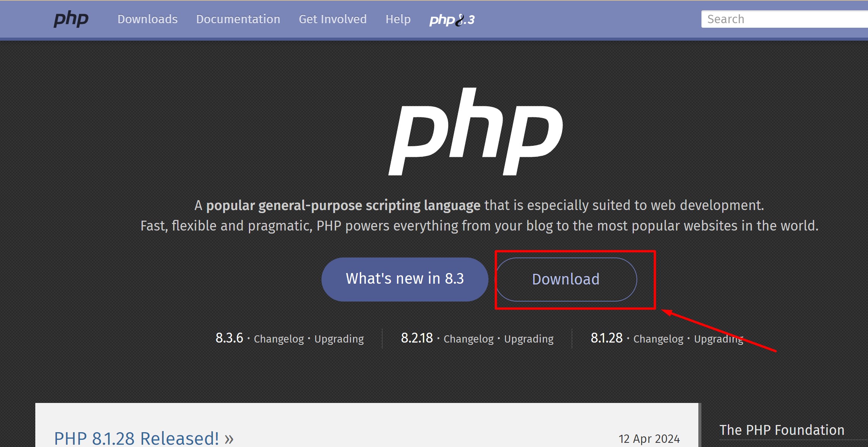Open the 8.2.18 version release page

[417, 338]
